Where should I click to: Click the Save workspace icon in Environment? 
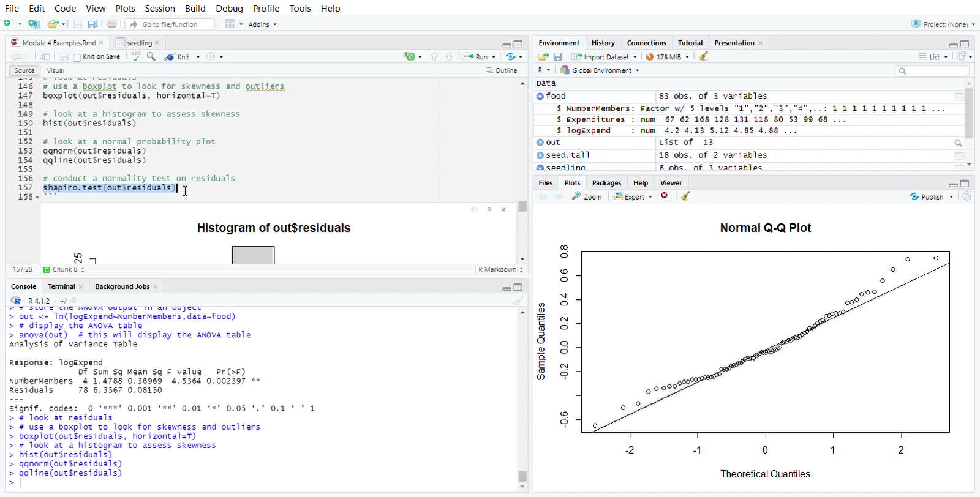(557, 56)
